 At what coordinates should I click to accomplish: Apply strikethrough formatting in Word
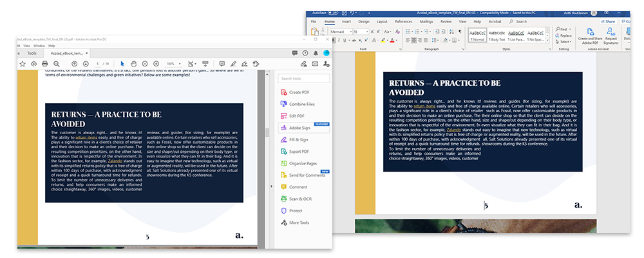coord(354,41)
